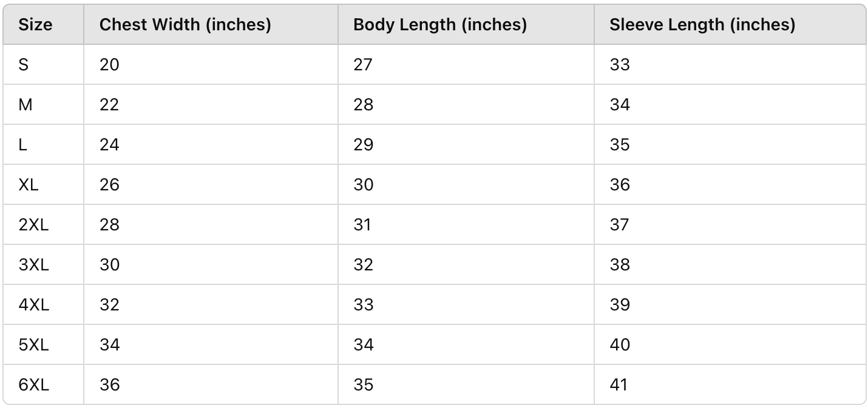Select the 3XL size cell
Viewport: 868px width, 405px height.
tap(33, 264)
